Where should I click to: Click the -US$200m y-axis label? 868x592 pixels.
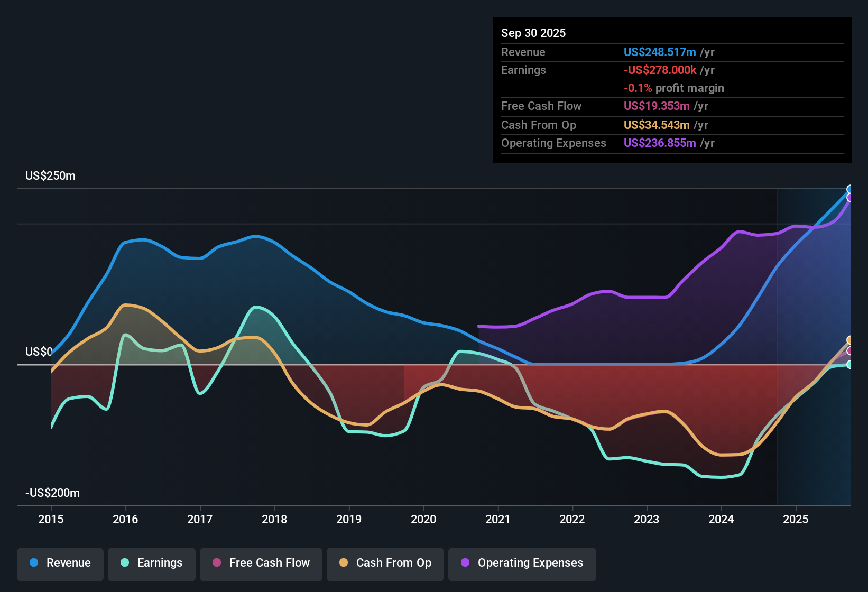(53, 493)
